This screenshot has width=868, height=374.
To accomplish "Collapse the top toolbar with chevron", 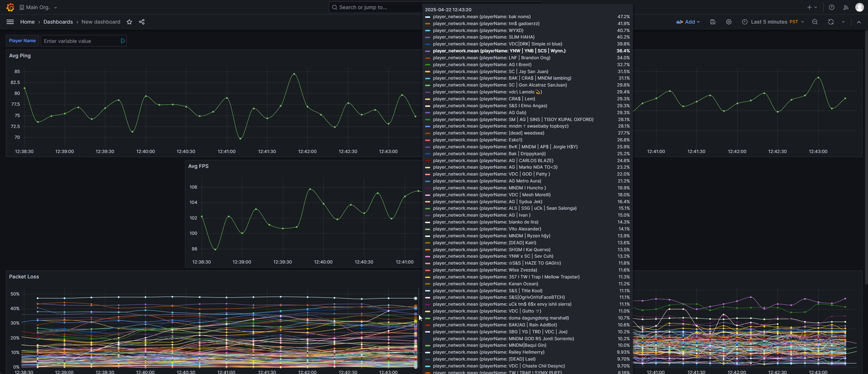I will (859, 22).
